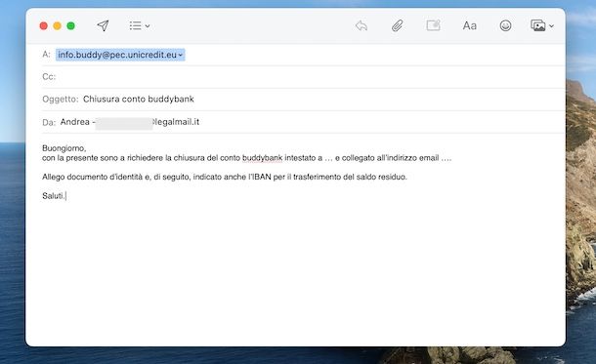This screenshot has height=364, width=596.
Task: Expand the photo browser dropdown arrow
Action: (551, 26)
